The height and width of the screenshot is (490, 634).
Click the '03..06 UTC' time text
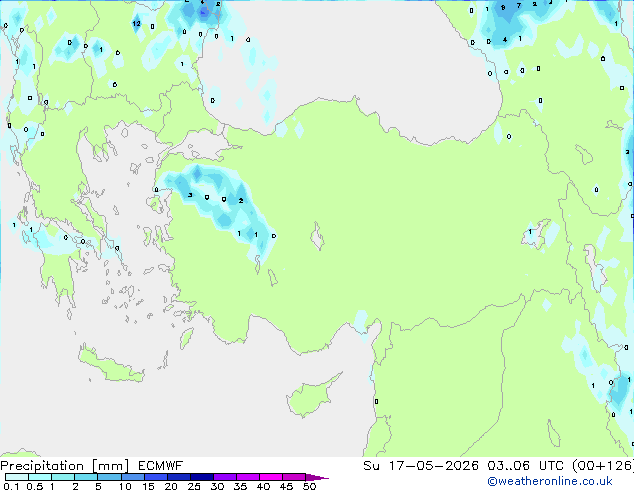coord(525,466)
